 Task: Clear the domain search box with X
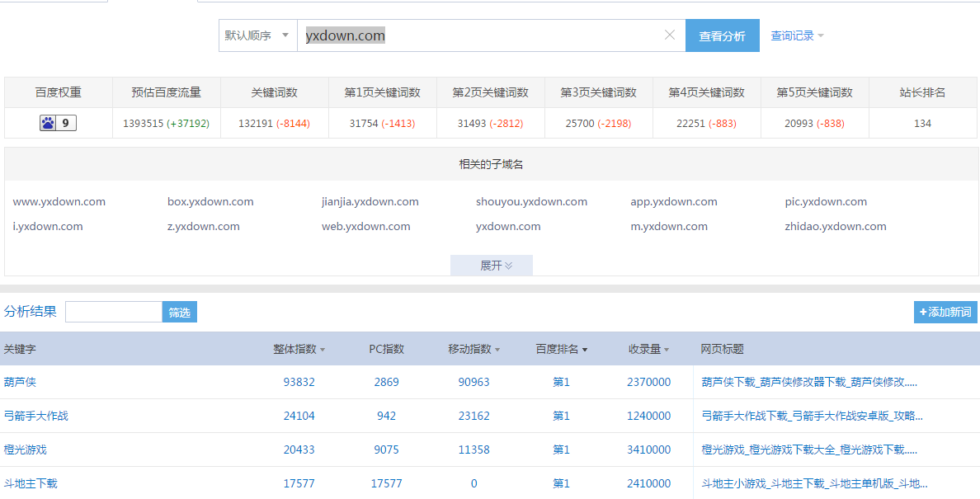[x=669, y=35]
